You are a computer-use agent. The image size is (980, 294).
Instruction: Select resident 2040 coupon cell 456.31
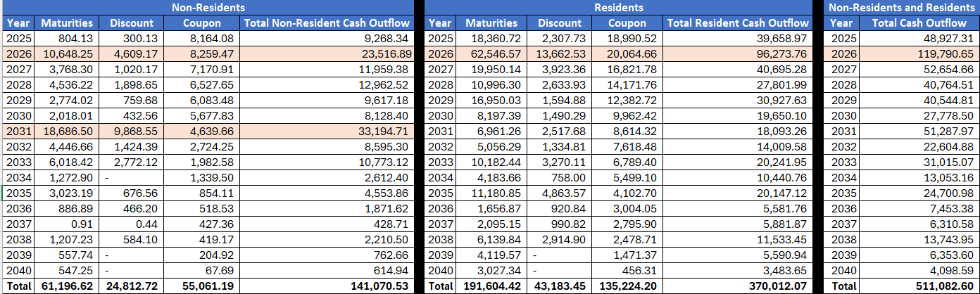pyautogui.click(x=627, y=270)
